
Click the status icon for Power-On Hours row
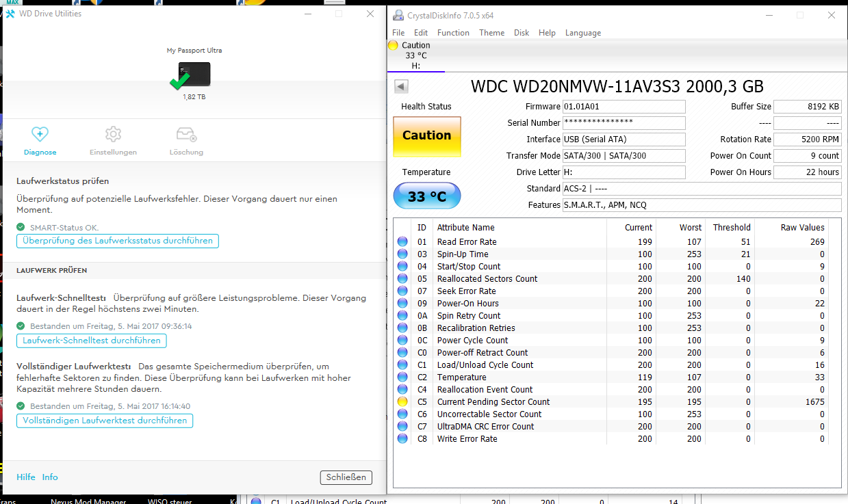(402, 303)
